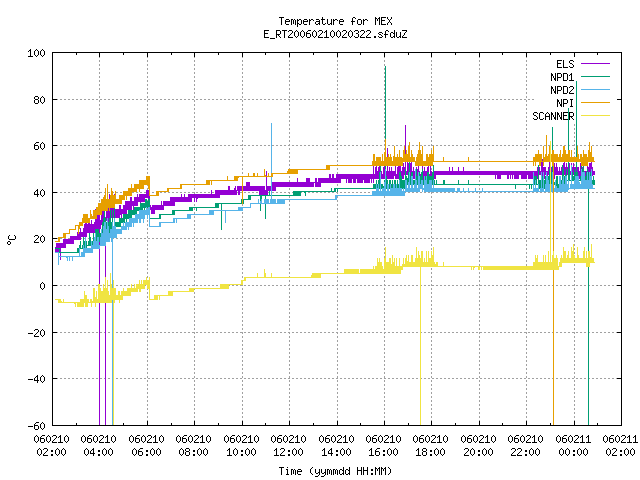Image resolution: width=640 pixels, height=480 pixels.
Task: Click the NPI legend label
Action: [x=565, y=103]
